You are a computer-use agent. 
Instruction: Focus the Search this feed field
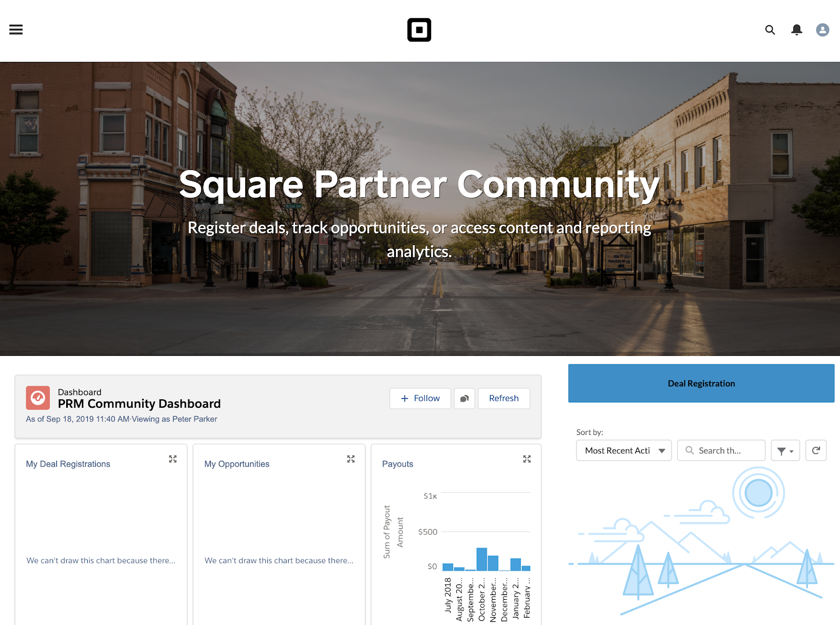coord(721,450)
